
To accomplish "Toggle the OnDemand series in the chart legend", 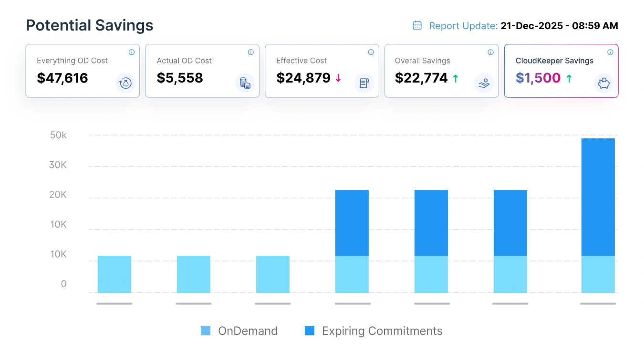I will pyautogui.click(x=248, y=331).
